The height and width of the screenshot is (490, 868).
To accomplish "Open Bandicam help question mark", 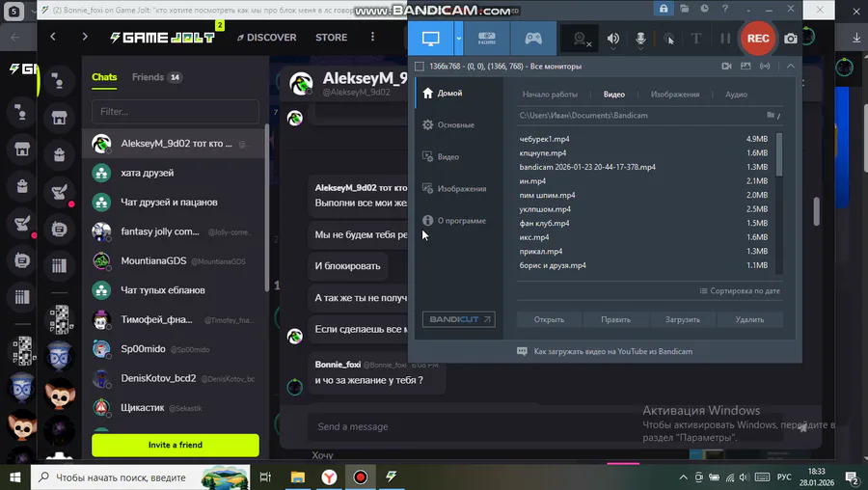I will point(724,9).
